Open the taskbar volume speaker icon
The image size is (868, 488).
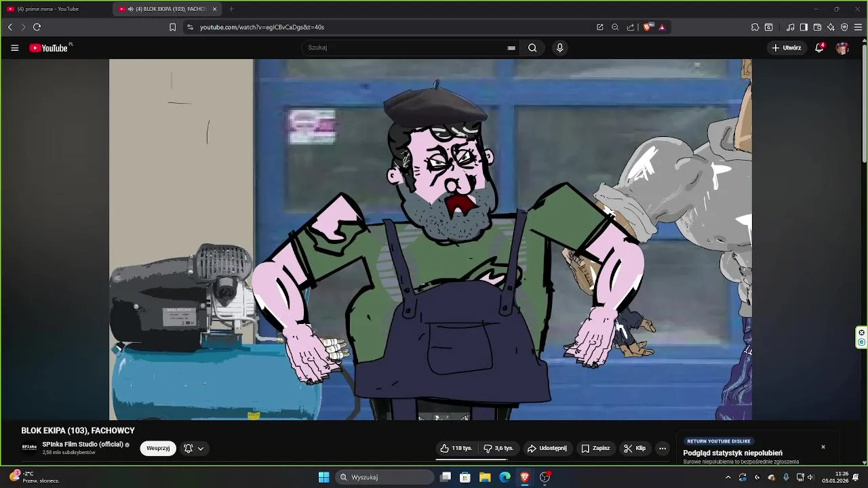[x=810, y=477]
